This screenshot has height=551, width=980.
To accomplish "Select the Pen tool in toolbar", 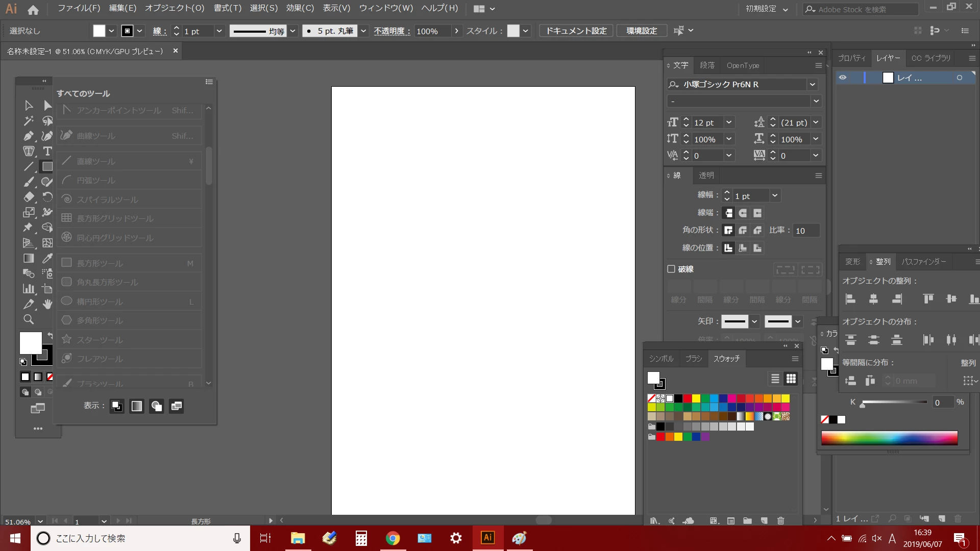I will click(x=29, y=136).
